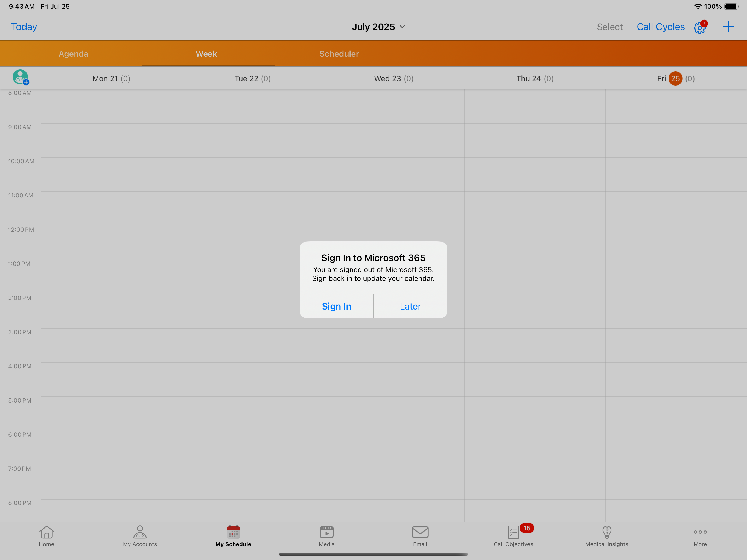Screen dimensions: 747x560
Task: Switch to the Agenda tab
Action: pyautogui.click(x=73, y=54)
